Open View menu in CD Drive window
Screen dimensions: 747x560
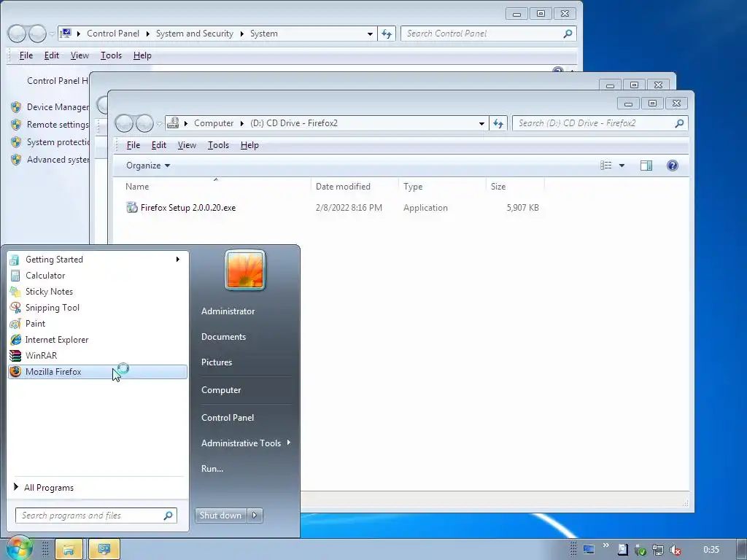click(x=187, y=145)
